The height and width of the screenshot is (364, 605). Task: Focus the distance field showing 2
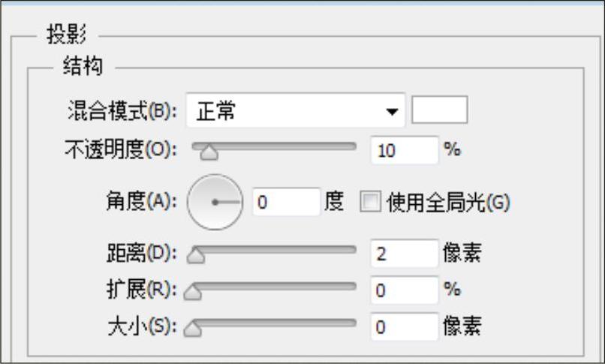coord(404,254)
